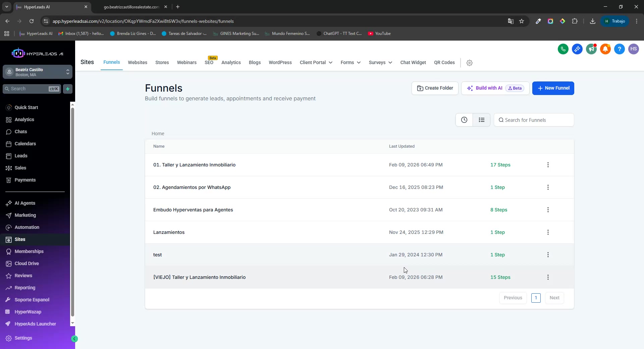The image size is (644, 349).
Task: Open the Blogs tab
Action: 255,62
